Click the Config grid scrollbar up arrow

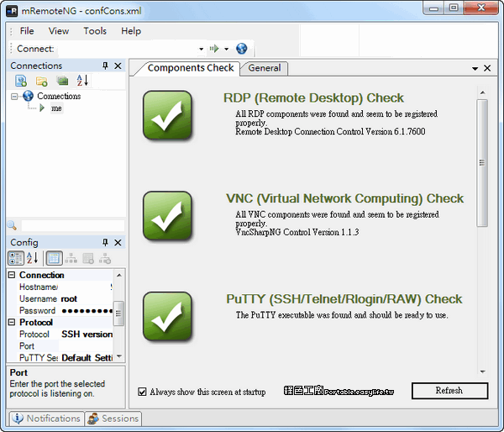(x=119, y=275)
